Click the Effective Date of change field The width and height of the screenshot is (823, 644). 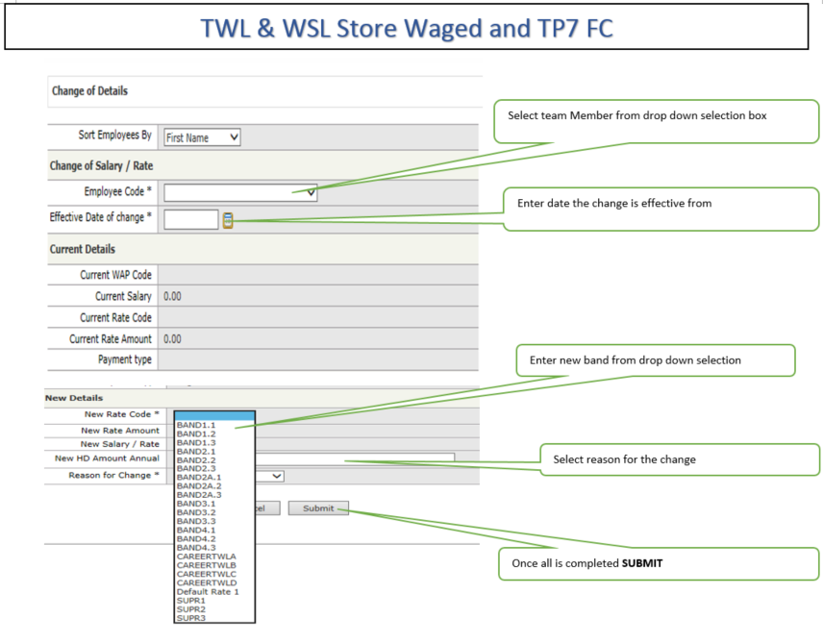[191, 219]
